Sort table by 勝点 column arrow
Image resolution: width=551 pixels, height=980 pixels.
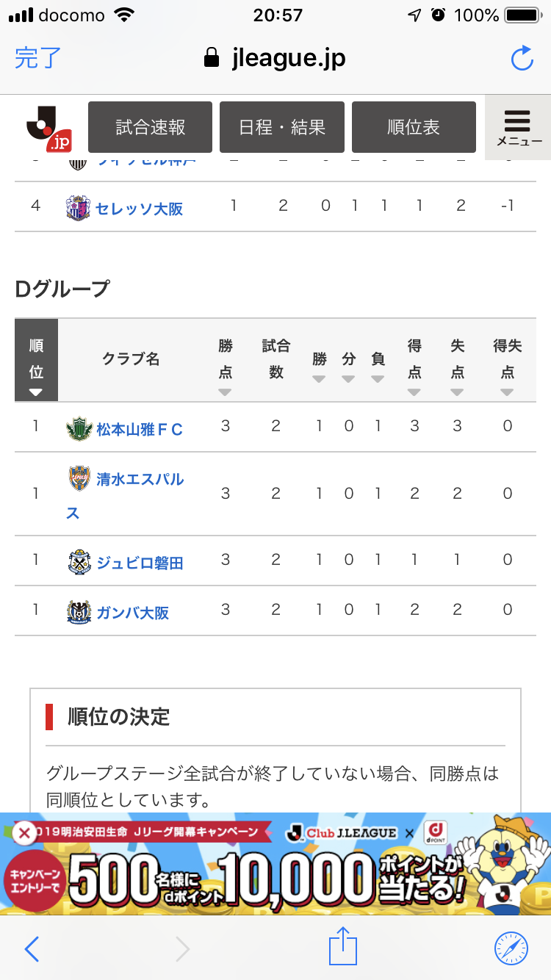click(x=225, y=392)
